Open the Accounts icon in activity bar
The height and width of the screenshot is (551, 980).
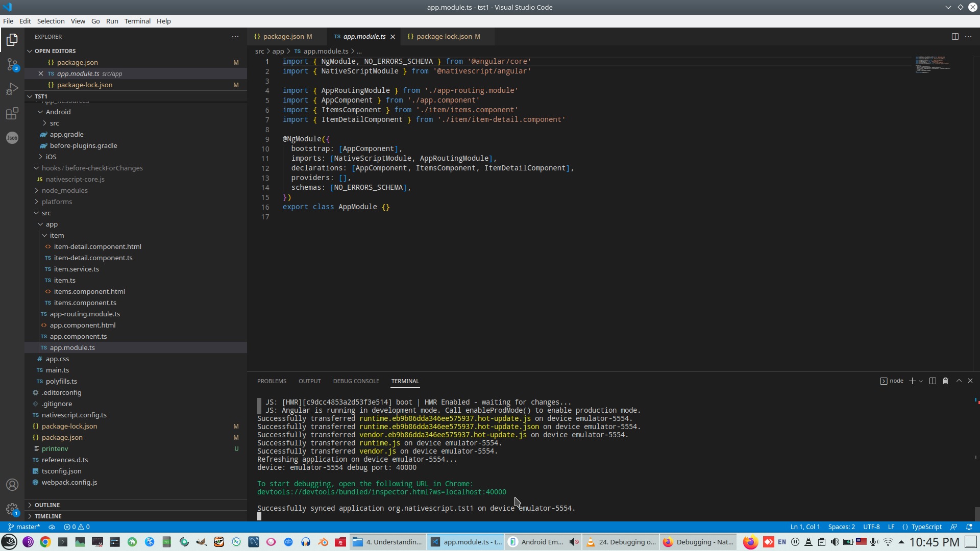tap(12, 485)
